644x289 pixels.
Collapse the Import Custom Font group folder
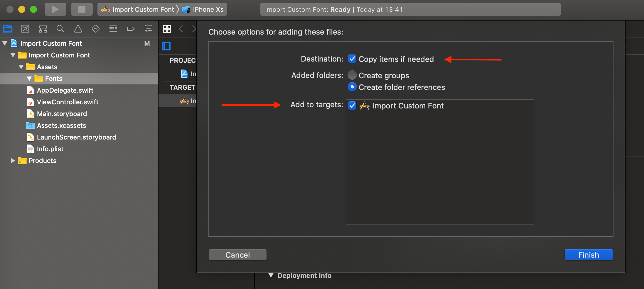[x=13, y=55]
